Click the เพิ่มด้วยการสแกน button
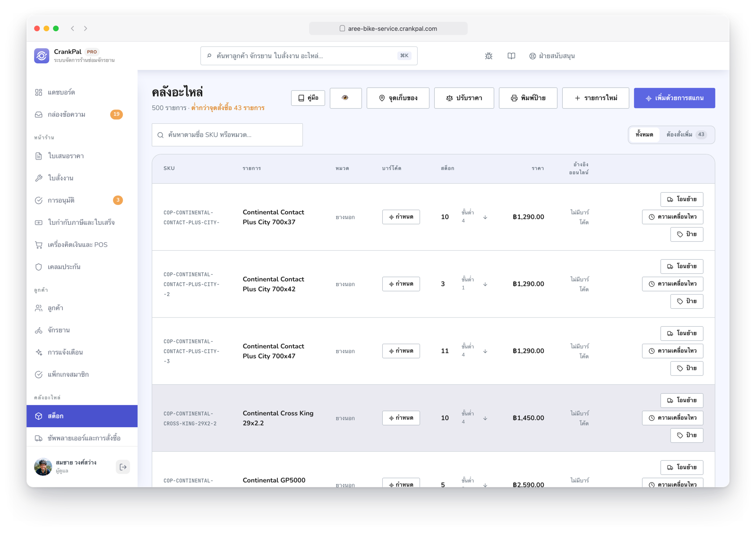Viewport: 756px width, 534px height. coord(674,98)
